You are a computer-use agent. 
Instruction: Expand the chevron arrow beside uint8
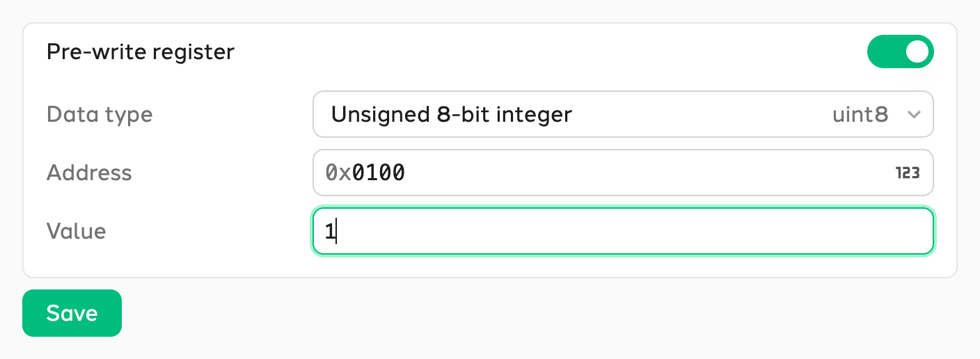(x=915, y=115)
